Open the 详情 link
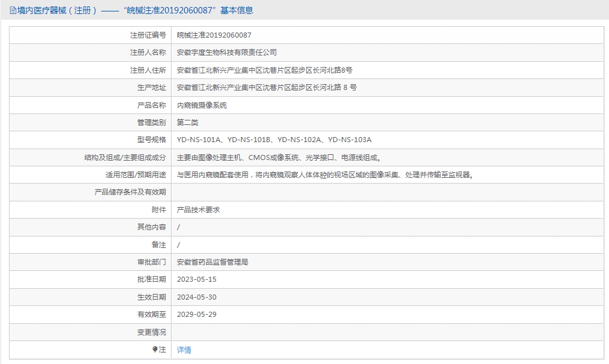The image size is (609, 364). 184,350
